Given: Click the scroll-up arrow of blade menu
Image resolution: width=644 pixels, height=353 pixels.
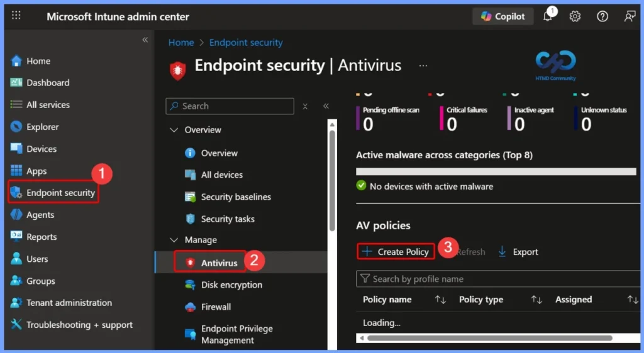Looking at the screenshot, I should click(x=332, y=124).
